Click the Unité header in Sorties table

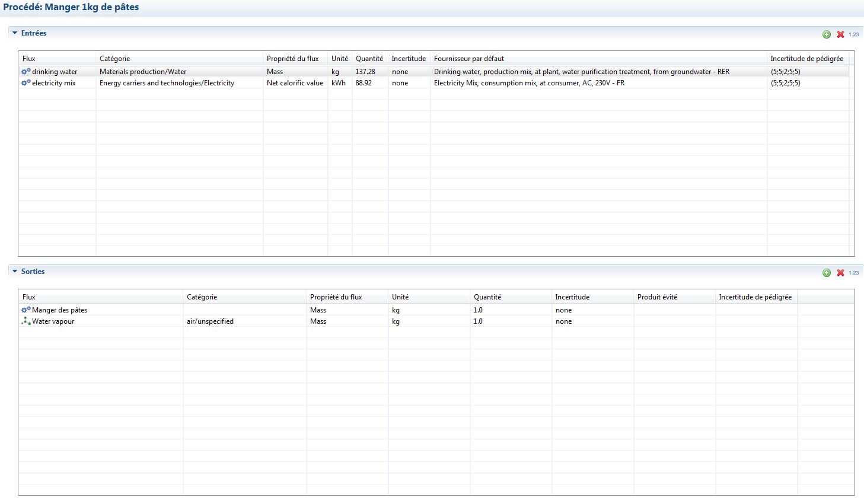tap(429, 297)
